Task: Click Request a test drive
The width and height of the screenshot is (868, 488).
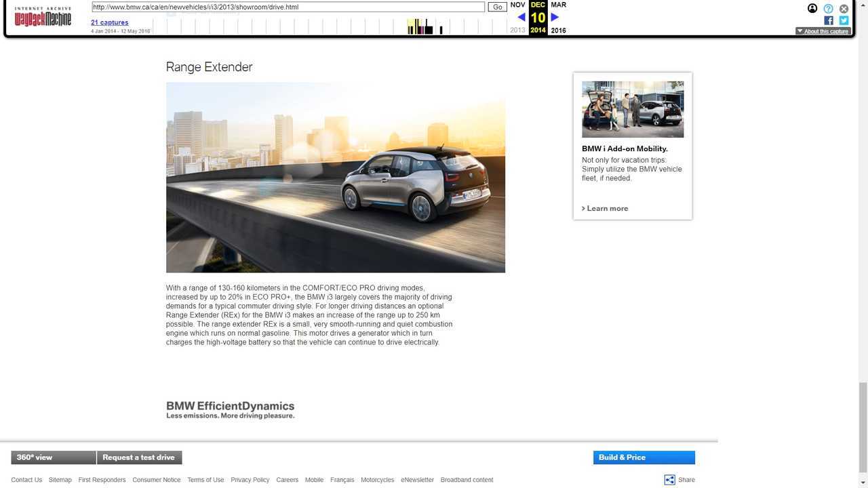Action: [139, 457]
